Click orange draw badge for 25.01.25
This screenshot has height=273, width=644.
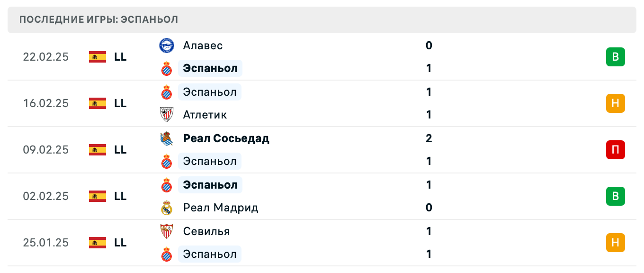coord(615,243)
